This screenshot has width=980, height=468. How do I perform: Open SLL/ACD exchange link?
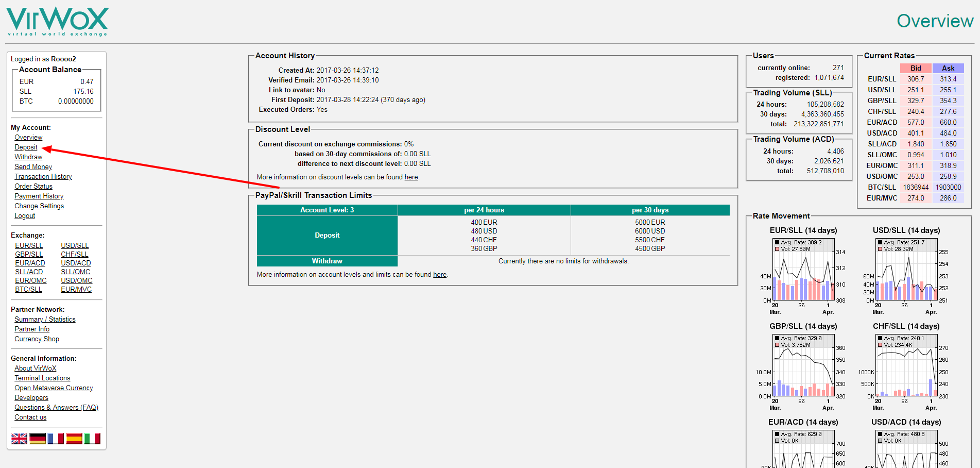coord(29,272)
